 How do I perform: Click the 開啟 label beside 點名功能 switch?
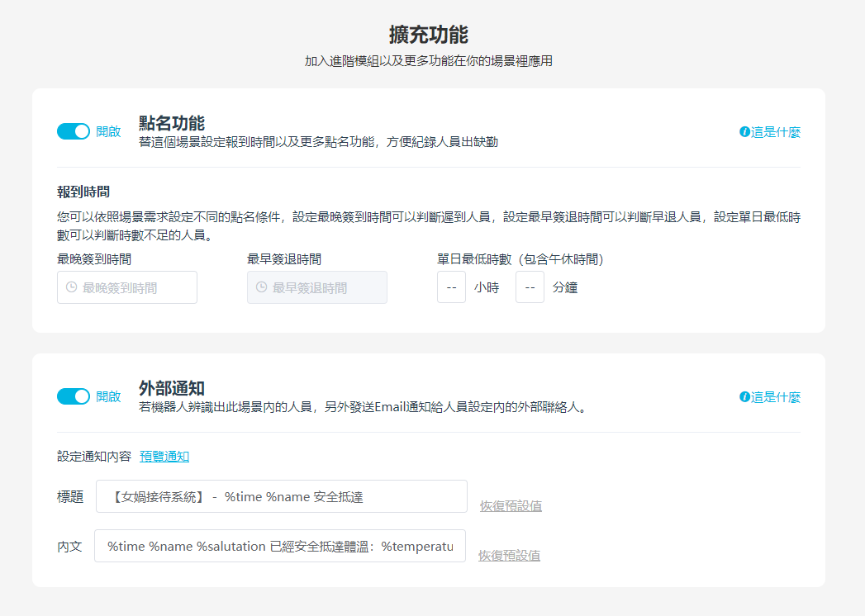coord(108,131)
